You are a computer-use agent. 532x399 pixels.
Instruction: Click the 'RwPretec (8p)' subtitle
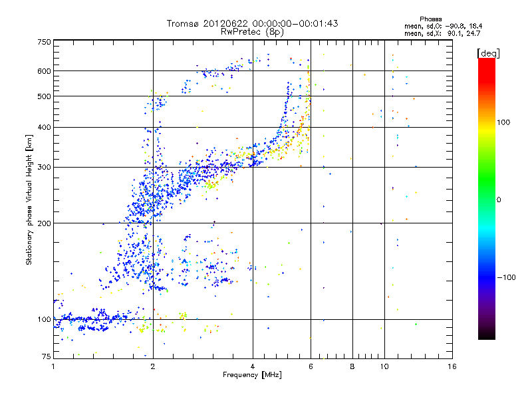(x=252, y=32)
